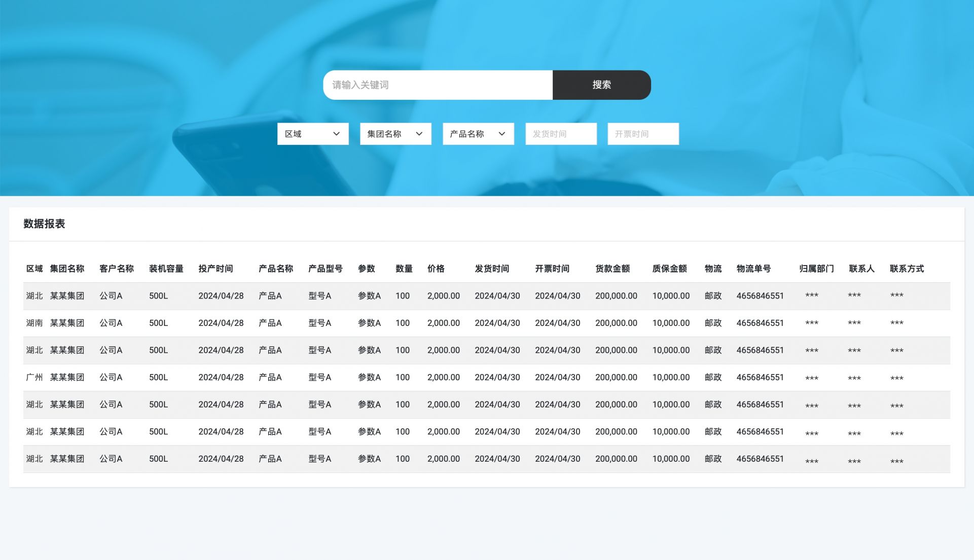The width and height of the screenshot is (974, 560).
Task: Click chevron arrow in 区域 dropdown
Action: point(336,134)
